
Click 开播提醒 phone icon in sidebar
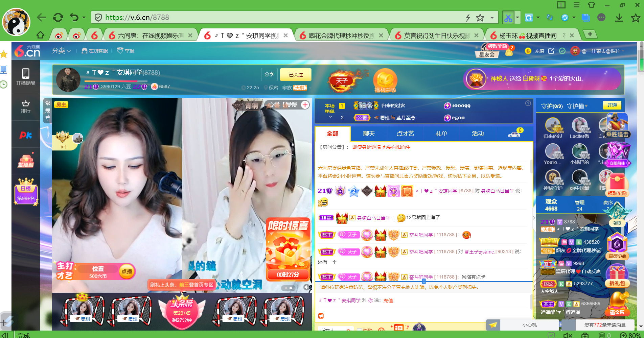26,77
